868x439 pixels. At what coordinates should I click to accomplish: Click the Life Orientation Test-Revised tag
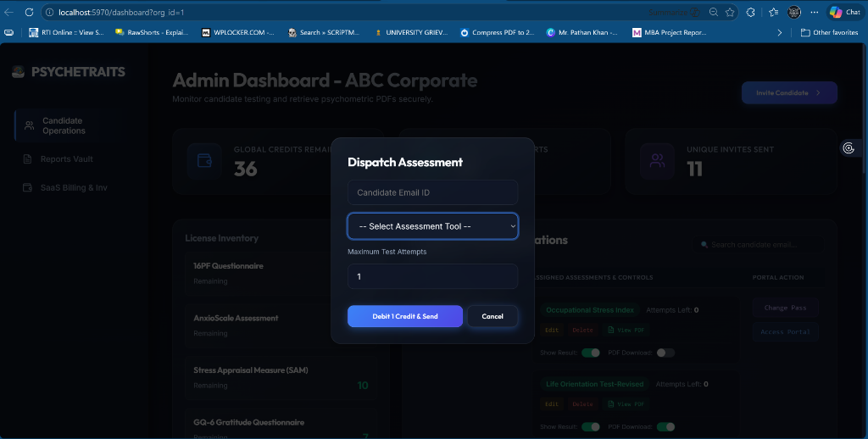point(594,384)
